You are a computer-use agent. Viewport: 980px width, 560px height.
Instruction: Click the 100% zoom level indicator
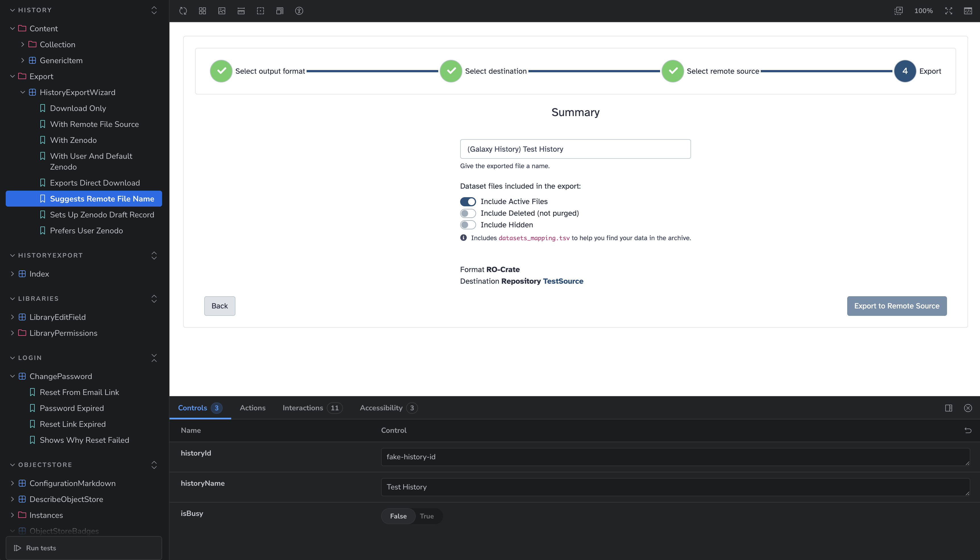coord(923,11)
